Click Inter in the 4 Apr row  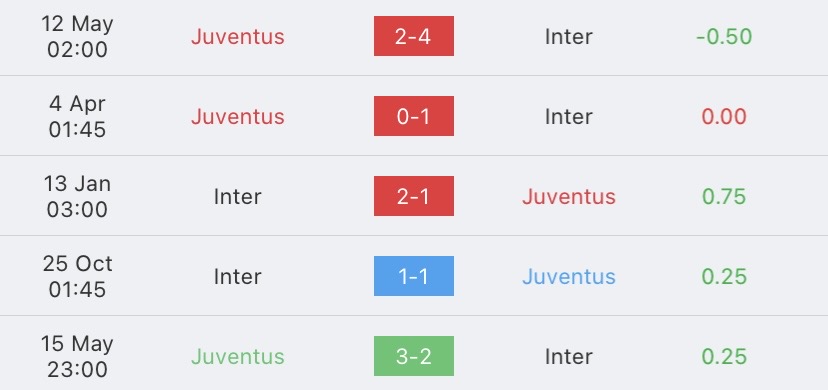(569, 117)
